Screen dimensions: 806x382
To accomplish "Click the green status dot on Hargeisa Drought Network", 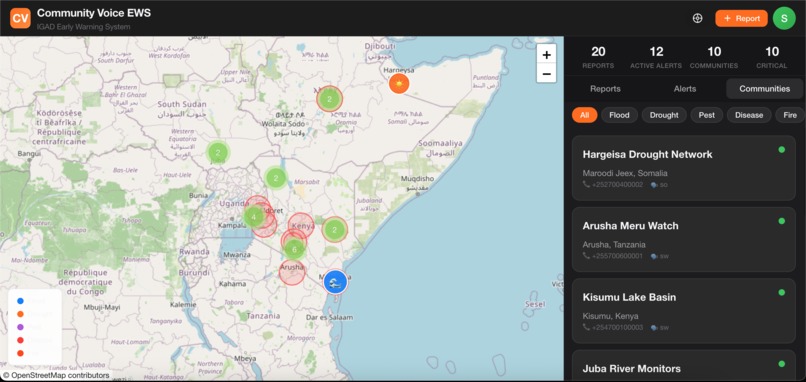I will click(x=782, y=150).
